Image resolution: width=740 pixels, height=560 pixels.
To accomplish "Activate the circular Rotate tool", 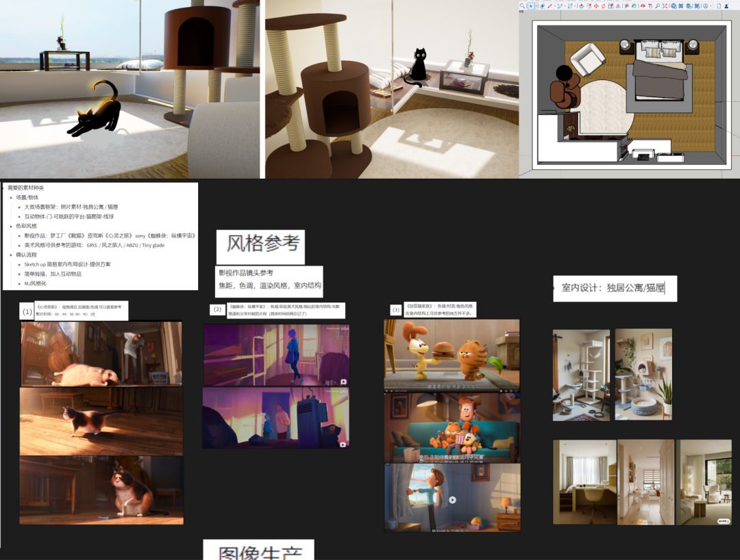I will [604, 6].
